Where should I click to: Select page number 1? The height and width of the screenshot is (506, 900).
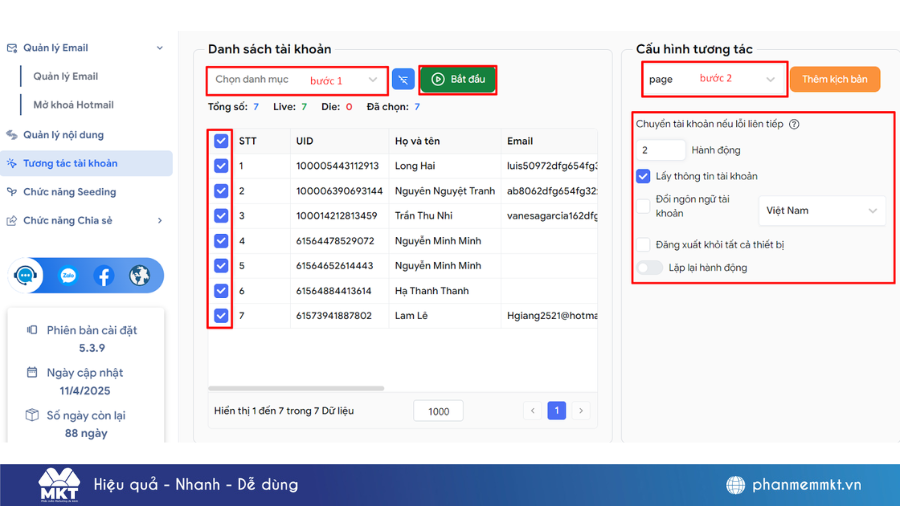pyautogui.click(x=557, y=411)
